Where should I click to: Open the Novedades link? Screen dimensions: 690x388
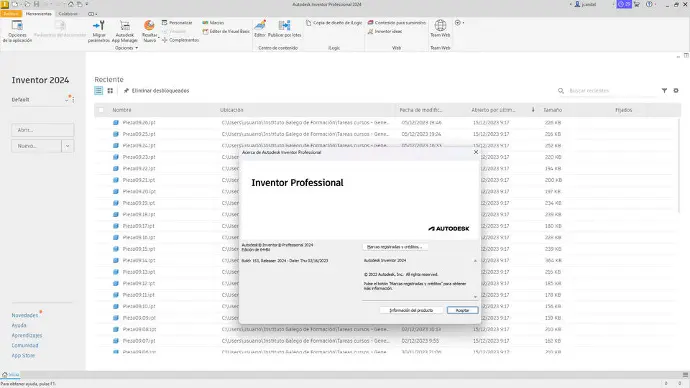click(x=25, y=315)
